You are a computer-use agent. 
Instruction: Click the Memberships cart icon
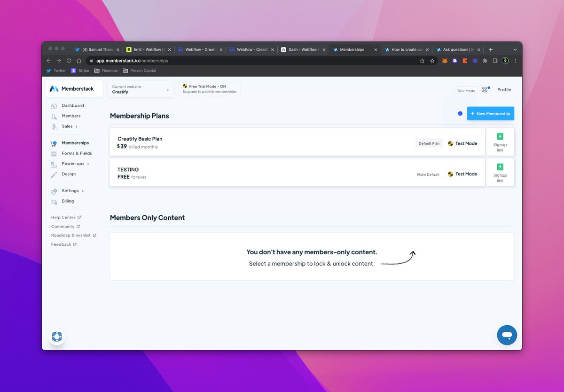click(x=54, y=143)
